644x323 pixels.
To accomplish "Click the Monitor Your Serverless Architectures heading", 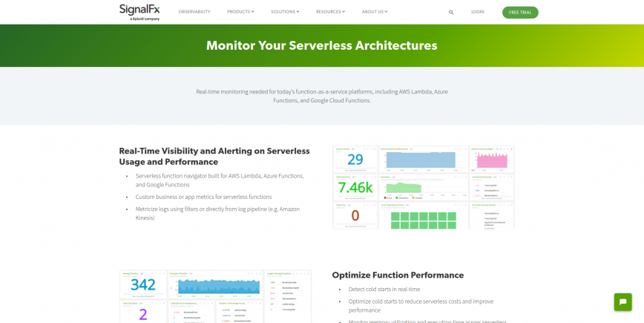I will click(x=321, y=45).
